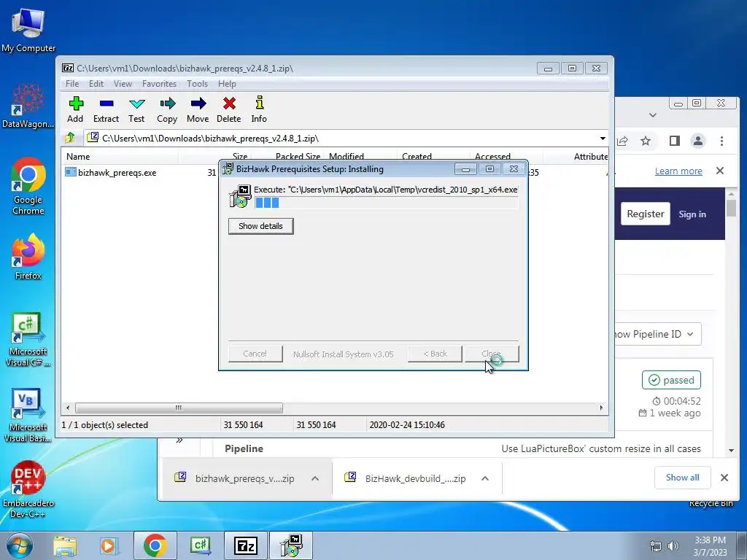This screenshot has height=560, width=747.
Task: Click the left arrow of the horizontal scrollbar
Action: tap(68, 408)
